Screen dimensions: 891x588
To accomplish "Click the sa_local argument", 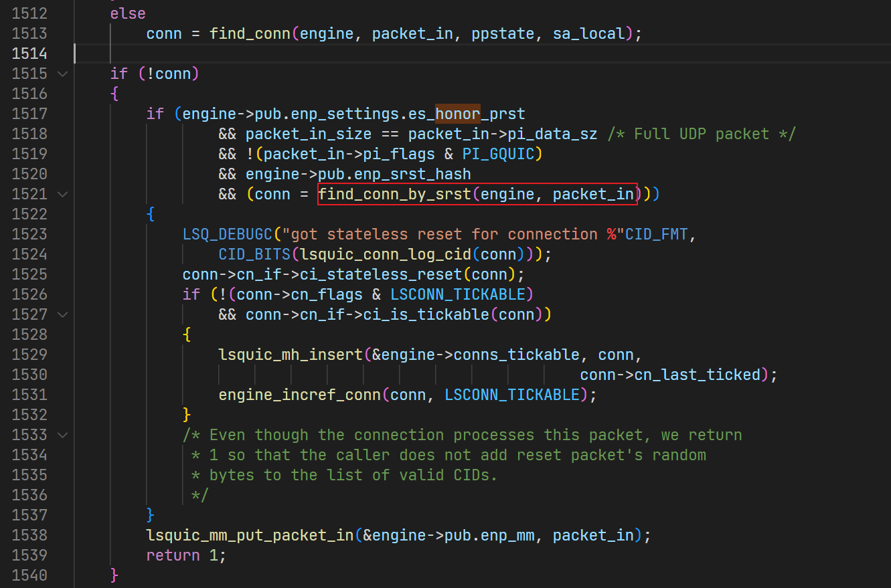I will (x=588, y=33).
